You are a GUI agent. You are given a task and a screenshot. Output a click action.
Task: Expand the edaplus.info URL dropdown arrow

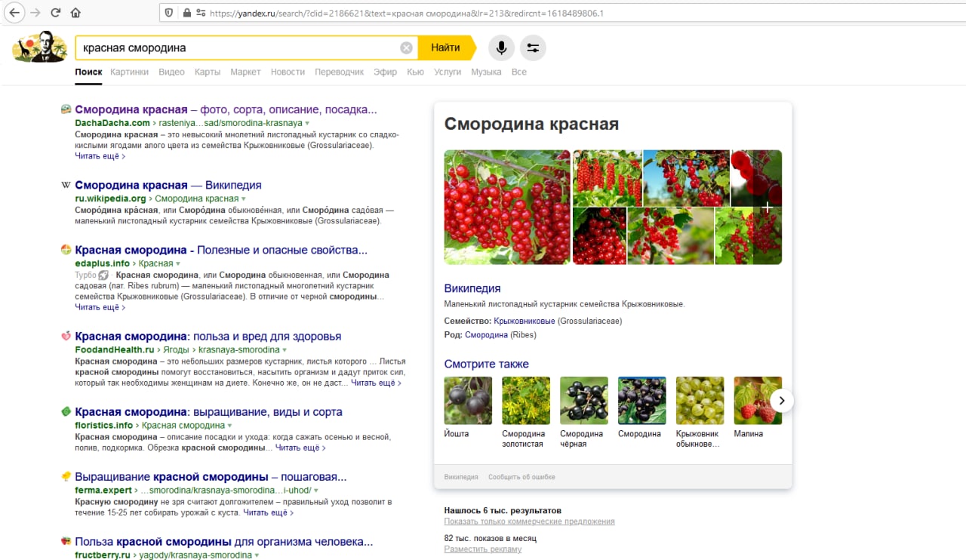178,264
